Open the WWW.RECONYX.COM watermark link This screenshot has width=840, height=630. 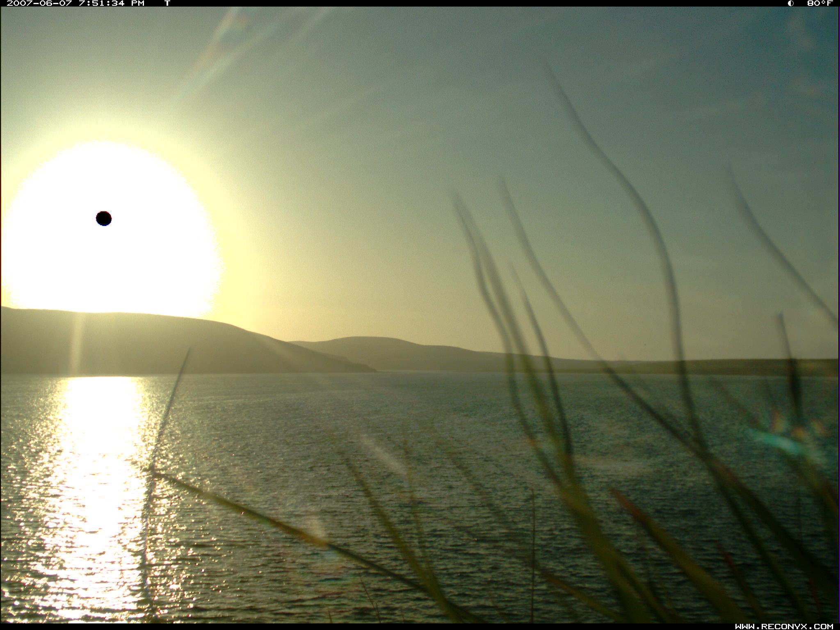click(x=784, y=626)
